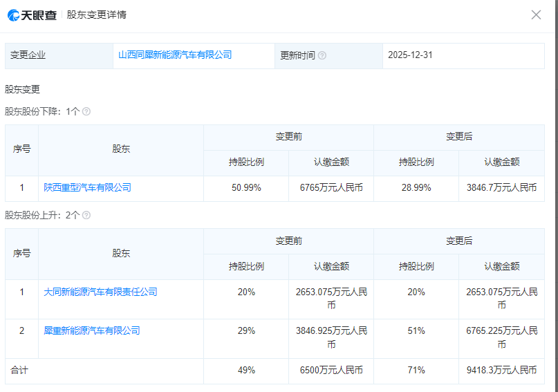The width and height of the screenshot is (558, 392).
Task: Click the Tianyancha logo
Action: pyautogui.click(x=32, y=15)
